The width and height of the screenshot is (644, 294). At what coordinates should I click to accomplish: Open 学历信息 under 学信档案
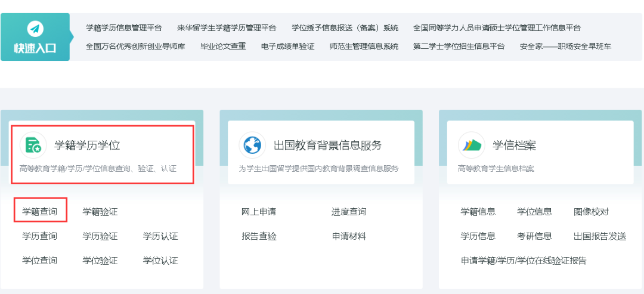coord(478,236)
